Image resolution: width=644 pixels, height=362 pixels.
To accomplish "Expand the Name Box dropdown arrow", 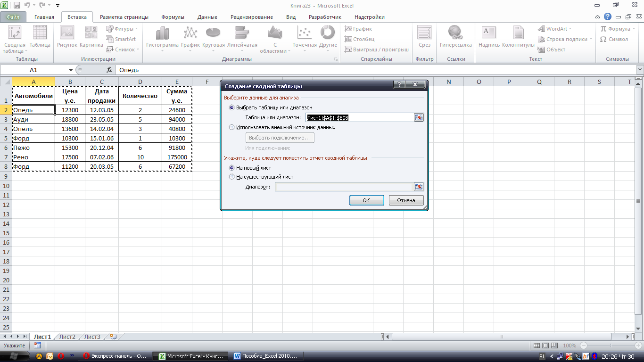I will coord(71,70).
